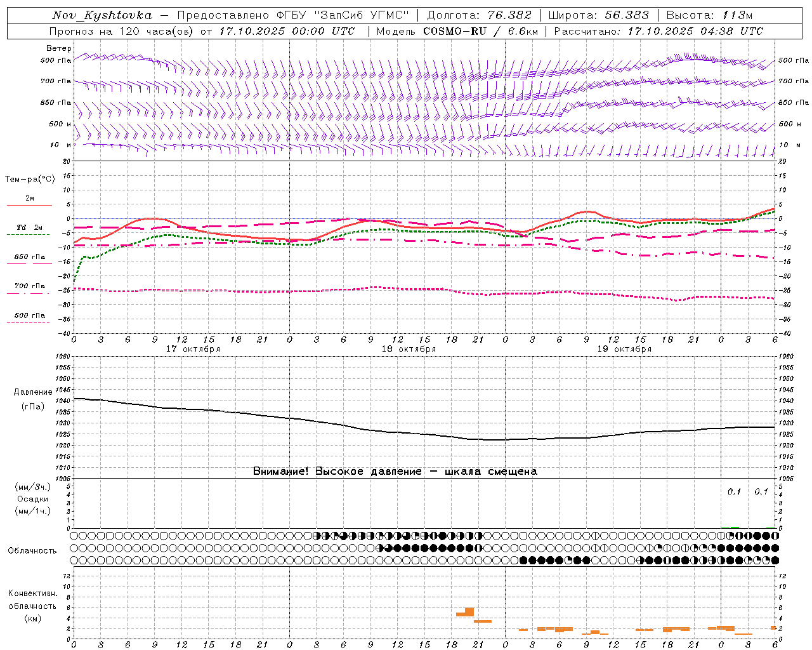Click the 17 октября date label
The height and width of the screenshot is (650, 812).
(x=193, y=349)
